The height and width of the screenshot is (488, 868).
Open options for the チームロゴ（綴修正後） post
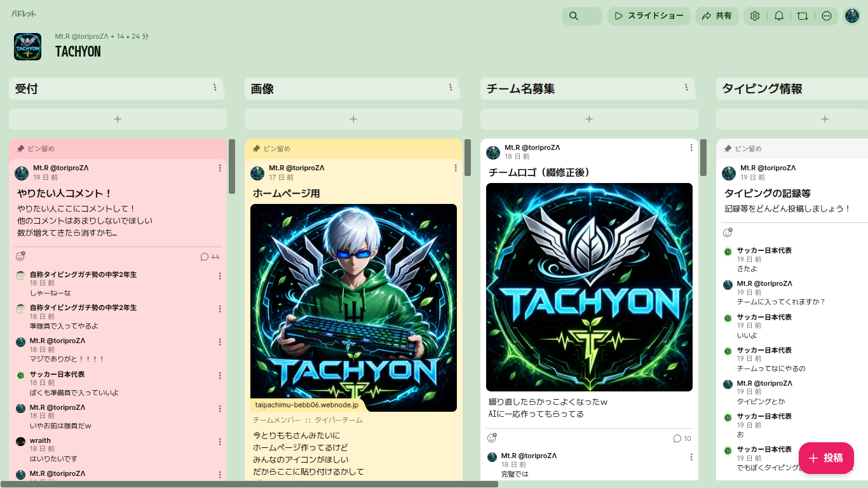[691, 147]
